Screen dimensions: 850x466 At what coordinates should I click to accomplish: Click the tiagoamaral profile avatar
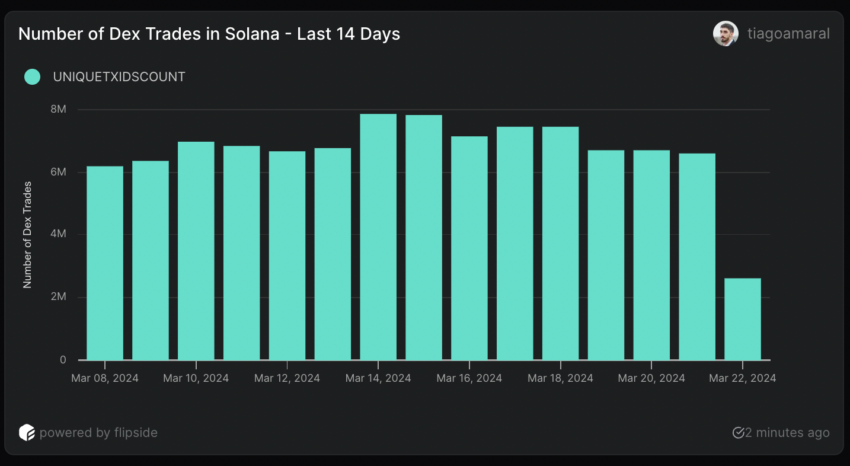click(x=725, y=33)
